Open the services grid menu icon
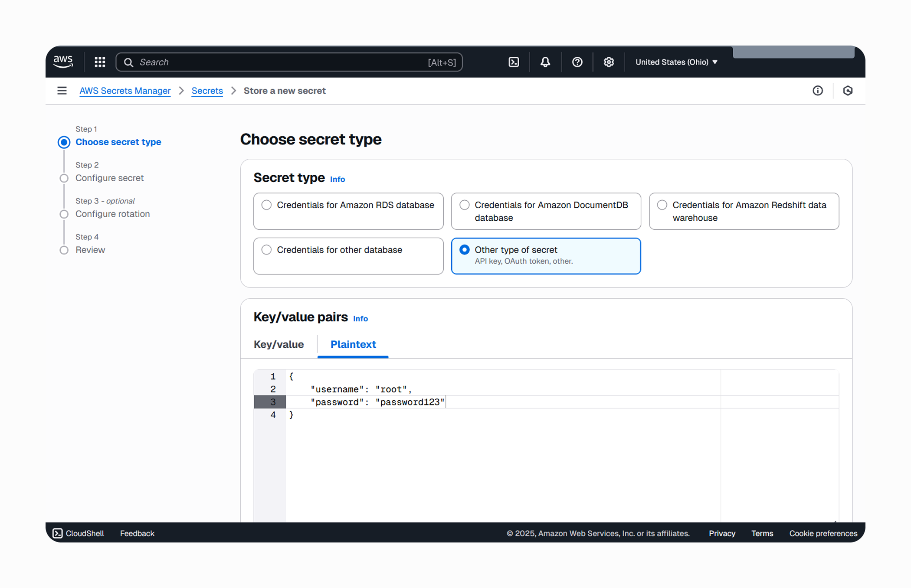This screenshot has width=911, height=588. point(100,62)
